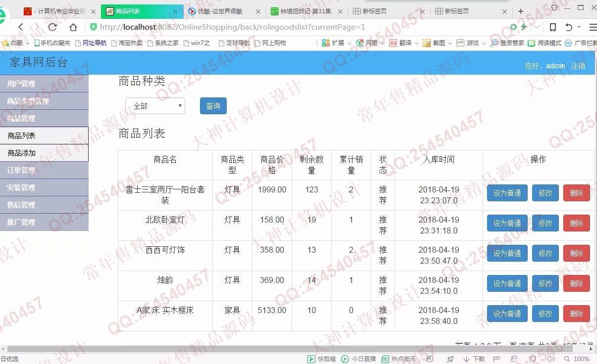Click 删除 for 烛韵
The height and width of the screenshot is (364, 597).
pyautogui.click(x=576, y=283)
